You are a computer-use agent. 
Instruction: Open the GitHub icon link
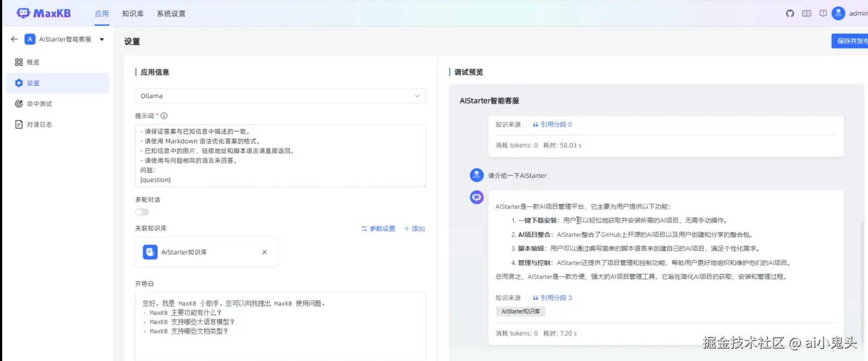789,13
